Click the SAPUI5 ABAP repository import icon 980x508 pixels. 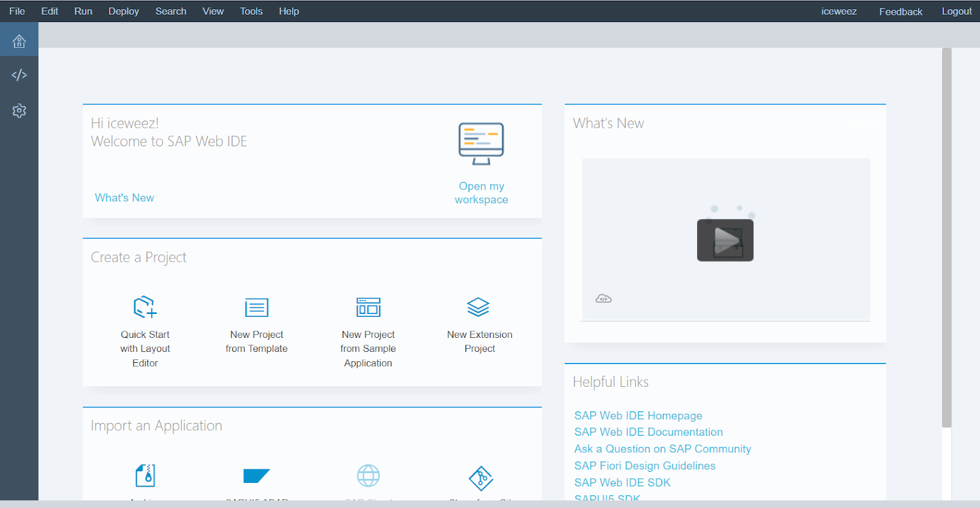pos(256,476)
